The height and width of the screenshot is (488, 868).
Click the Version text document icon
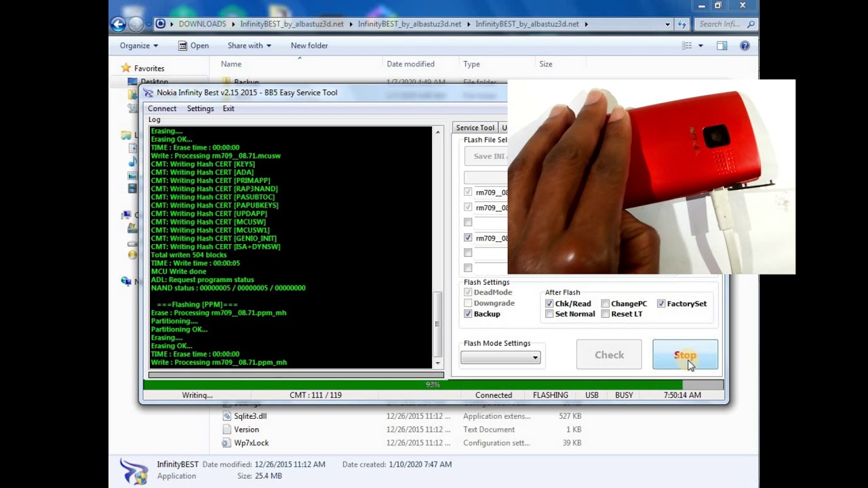pos(227,430)
